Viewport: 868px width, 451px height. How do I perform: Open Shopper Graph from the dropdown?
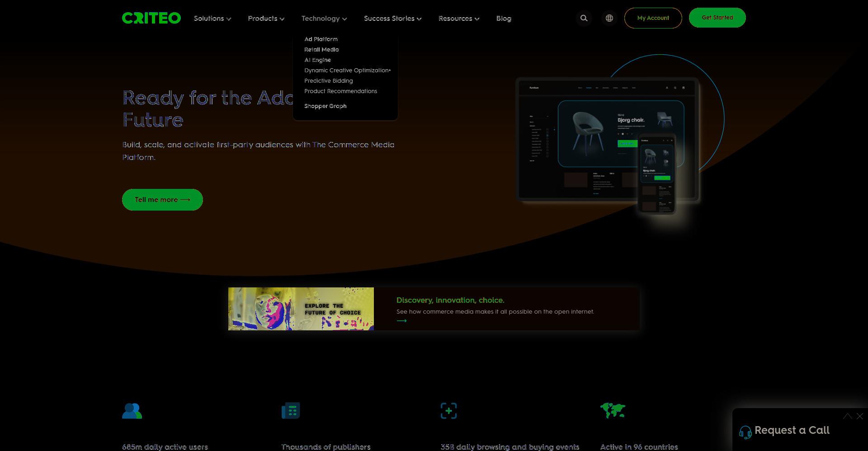point(325,106)
